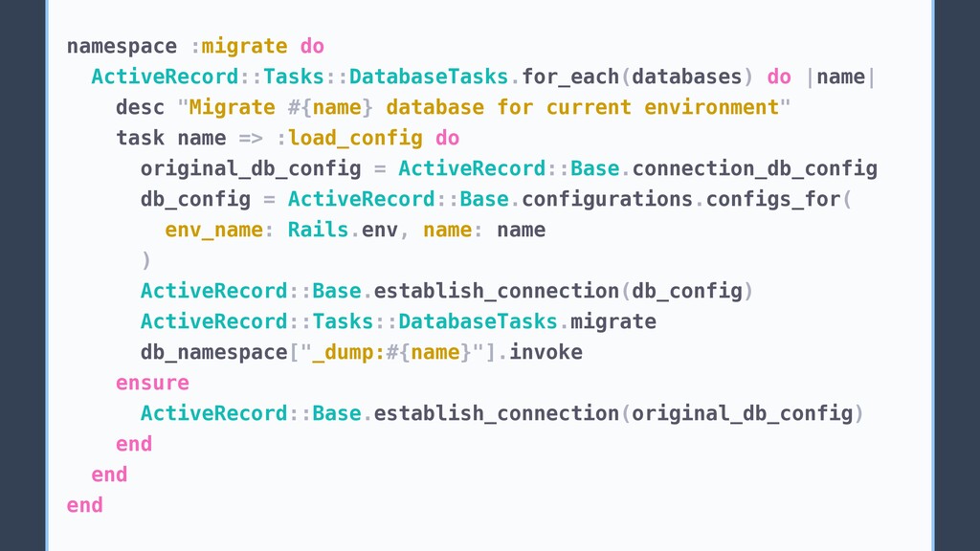Image resolution: width=980 pixels, height=551 pixels.
Task: Click the '_dump:' string text
Action: click(x=348, y=352)
